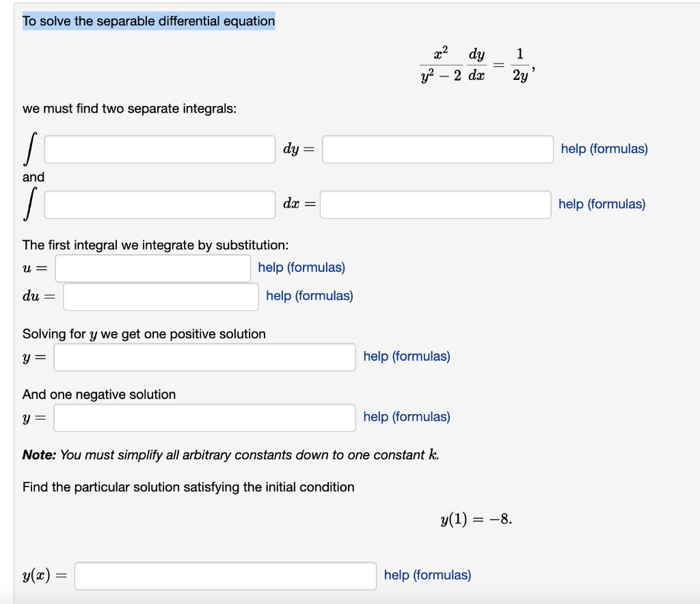
Task: Open the help (formulas) link beside the dx integrand
Action: pyautogui.click(x=601, y=204)
